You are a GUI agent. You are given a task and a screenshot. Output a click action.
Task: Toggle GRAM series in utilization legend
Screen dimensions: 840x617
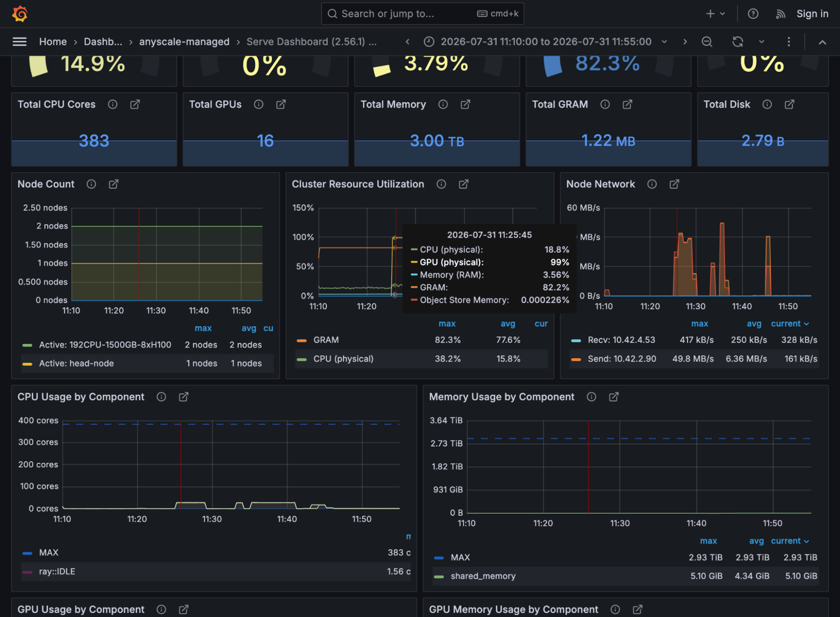[x=326, y=340]
